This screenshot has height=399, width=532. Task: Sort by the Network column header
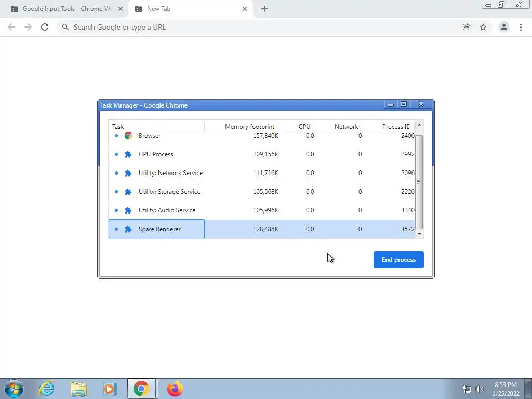coord(338,127)
